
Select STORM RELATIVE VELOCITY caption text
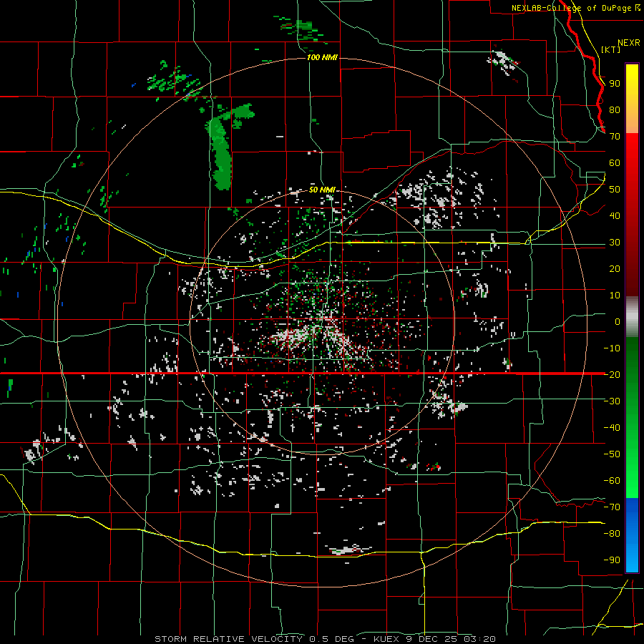click(228, 639)
